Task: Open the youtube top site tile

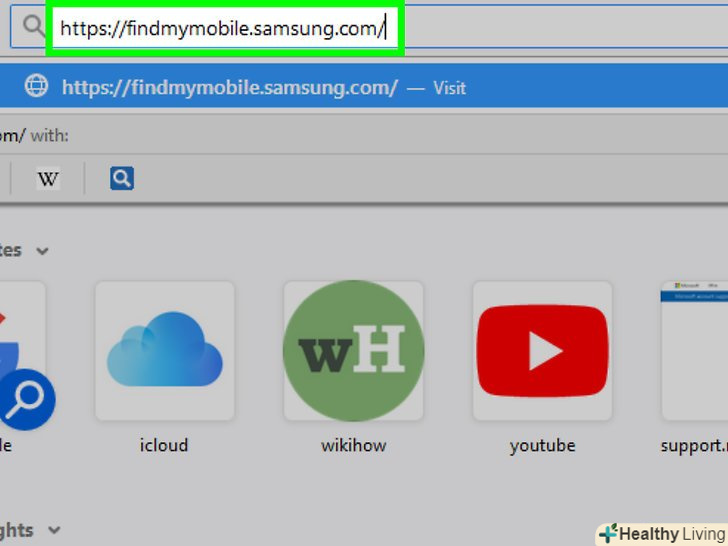Action: coord(542,351)
